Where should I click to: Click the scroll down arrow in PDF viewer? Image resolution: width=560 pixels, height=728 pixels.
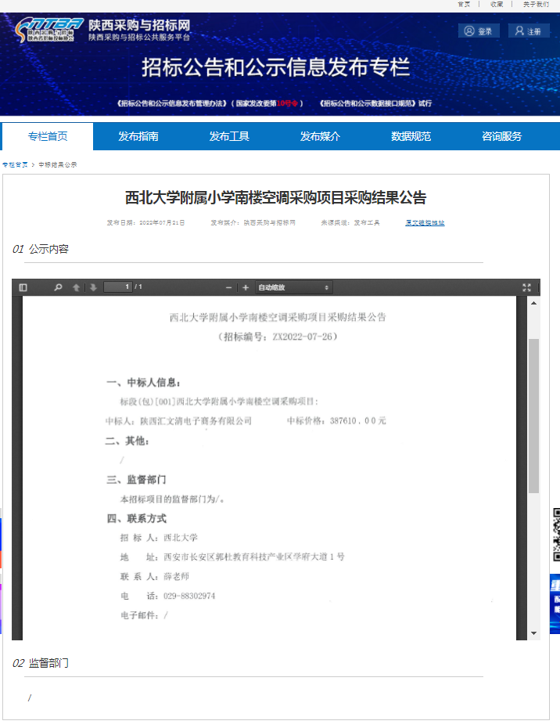[x=533, y=632]
